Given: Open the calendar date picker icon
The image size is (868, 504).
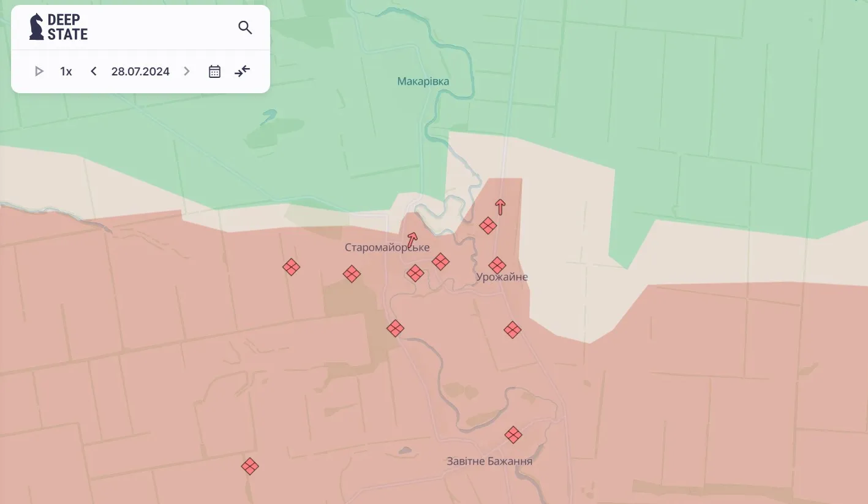Looking at the screenshot, I should click(x=214, y=72).
